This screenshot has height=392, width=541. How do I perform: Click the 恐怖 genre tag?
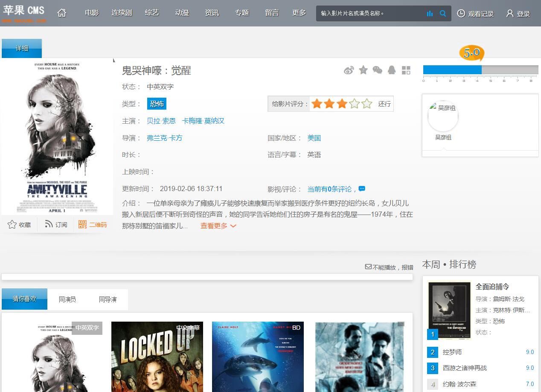(x=157, y=104)
